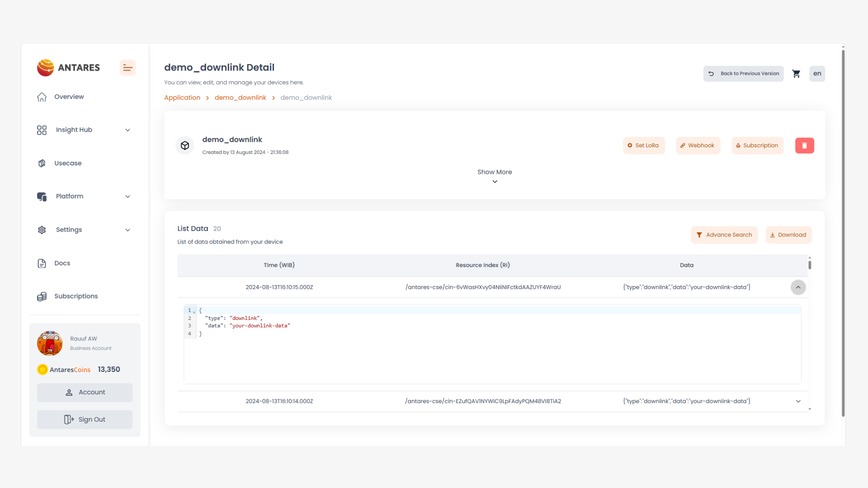Screen dimensions: 868x488
Task: Click the demo_downlink device cube icon
Action: (185, 145)
